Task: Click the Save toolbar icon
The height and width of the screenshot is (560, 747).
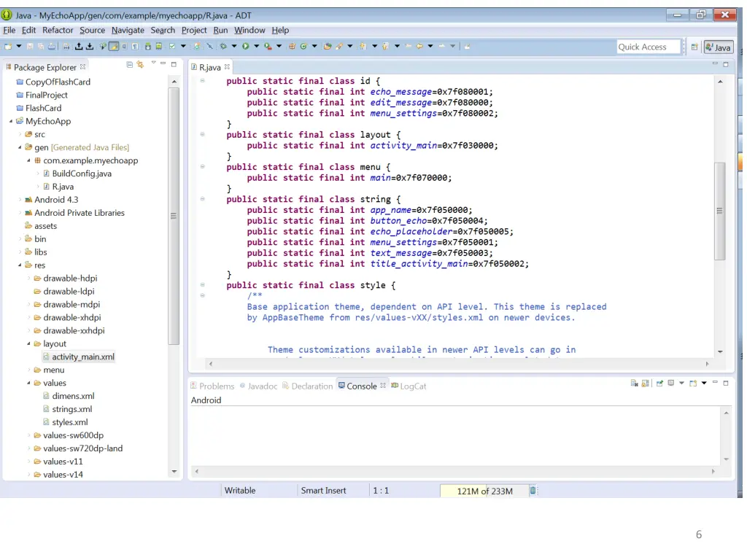Action: pyautogui.click(x=29, y=46)
